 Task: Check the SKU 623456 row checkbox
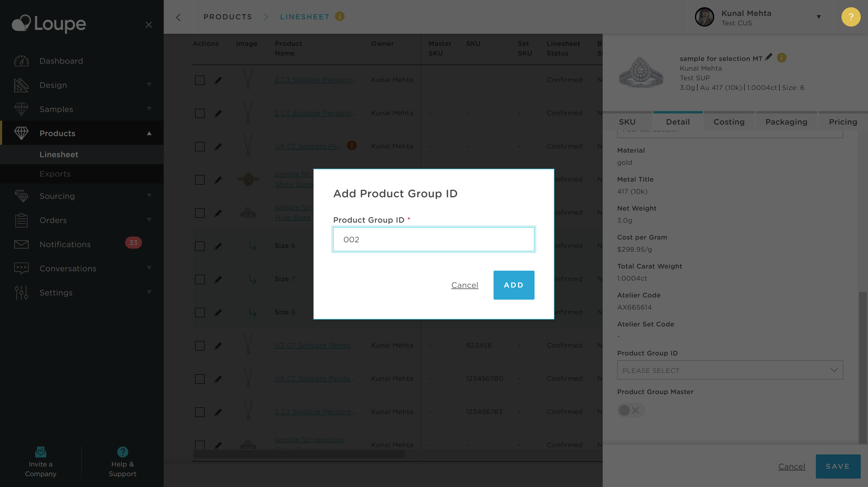click(x=200, y=346)
